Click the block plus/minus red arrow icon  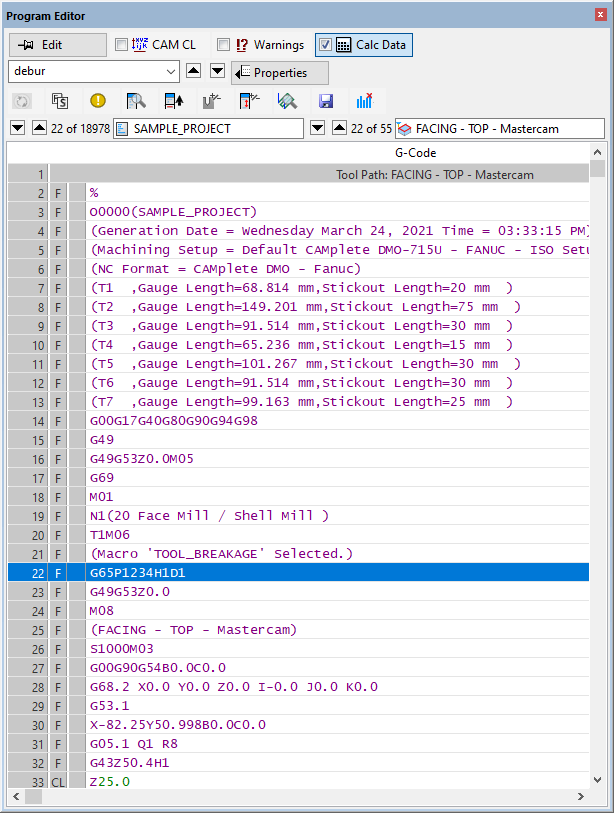(249, 101)
